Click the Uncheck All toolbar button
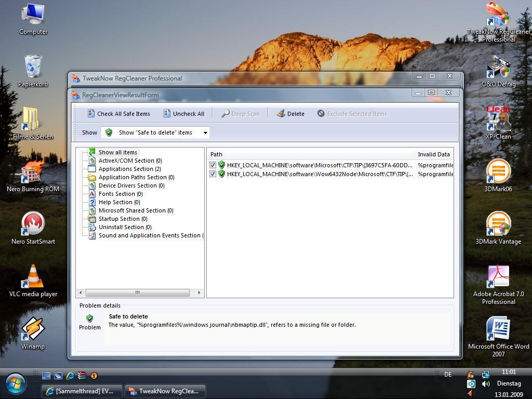532x399 pixels. pyautogui.click(x=183, y=114)
